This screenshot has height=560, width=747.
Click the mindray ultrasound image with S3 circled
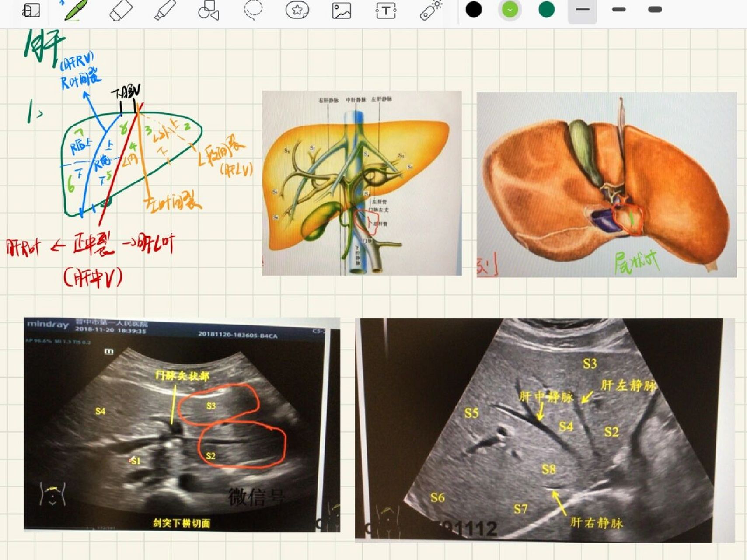[182, 424]
